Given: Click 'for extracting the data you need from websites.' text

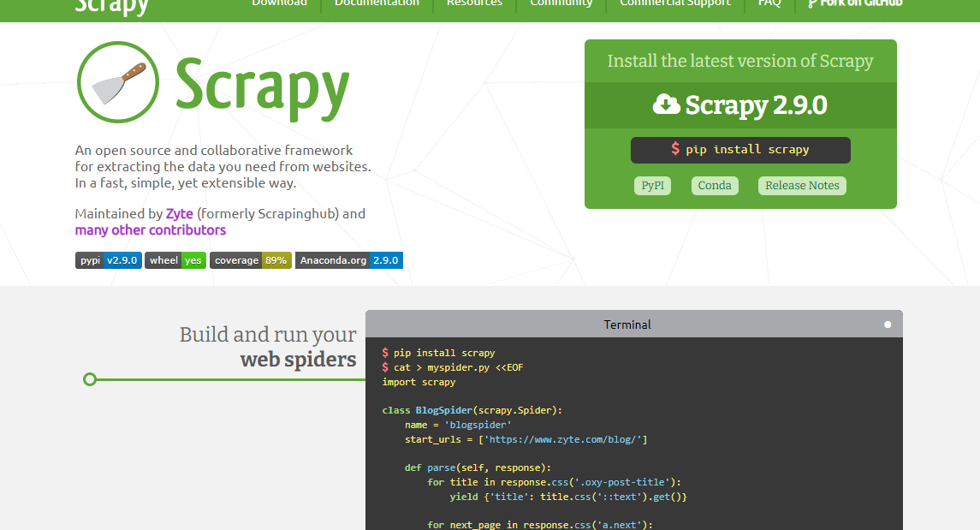Looking at the screenshot, I should 223,167.
